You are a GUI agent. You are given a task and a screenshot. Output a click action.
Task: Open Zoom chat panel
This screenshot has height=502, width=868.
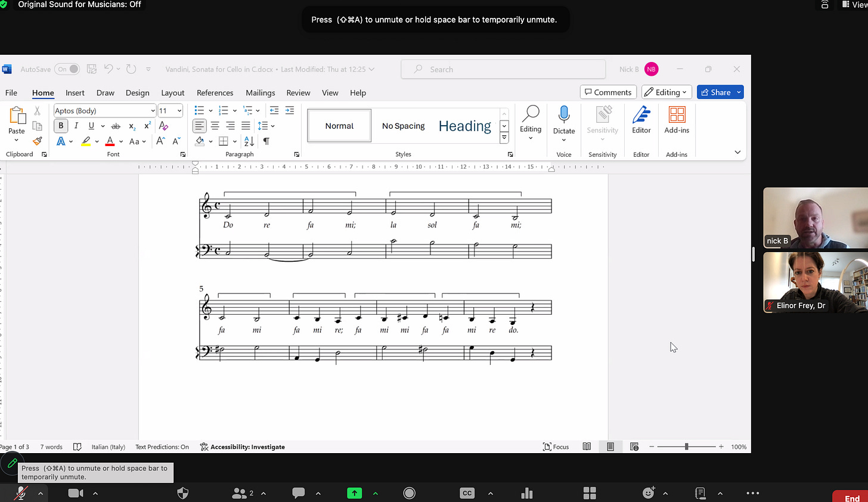(x=299, y=493)
